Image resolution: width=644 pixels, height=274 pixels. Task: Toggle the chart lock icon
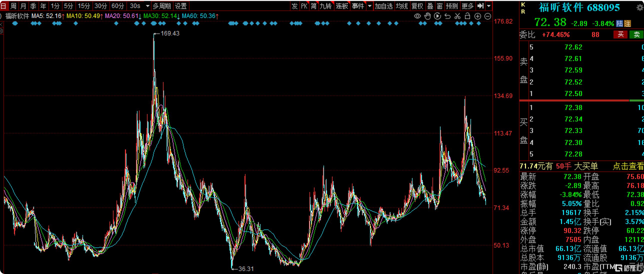click(x=467, y=16)
